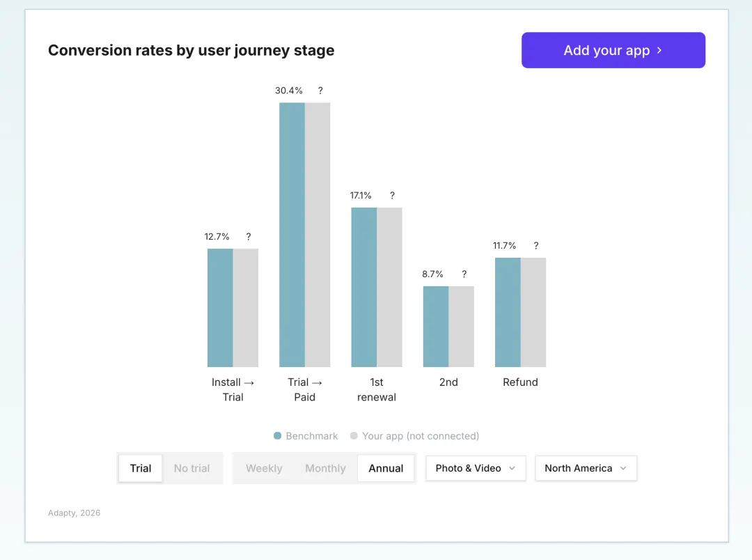Click the Your app (not connected) legend label
This screenshot has height=560, width=752.
point(421,436)
